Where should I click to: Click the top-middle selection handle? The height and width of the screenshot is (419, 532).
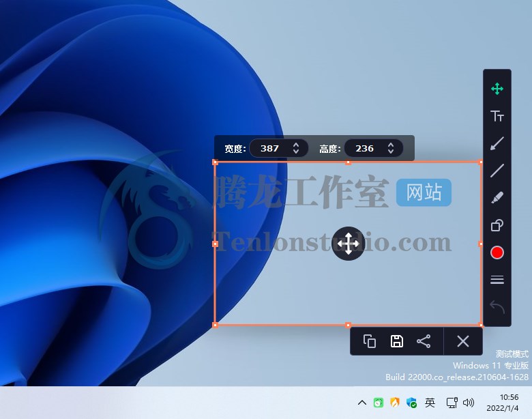click(x=348, y=162)
